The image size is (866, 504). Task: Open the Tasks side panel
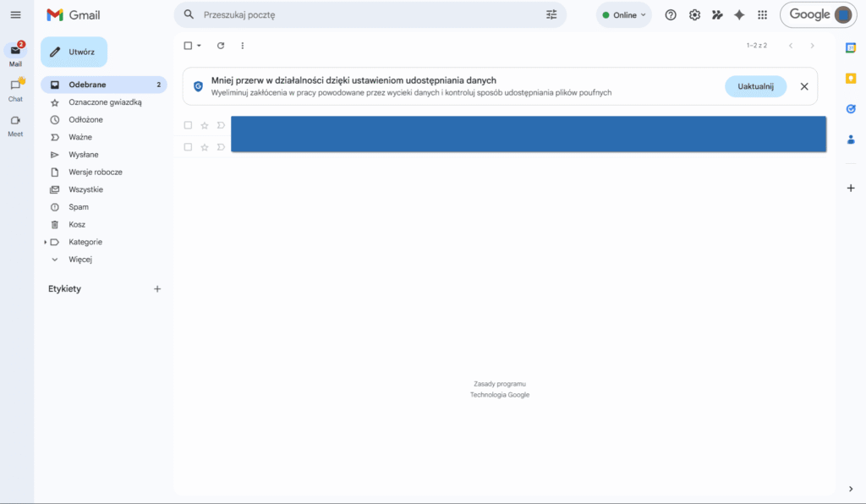point(851,109)
